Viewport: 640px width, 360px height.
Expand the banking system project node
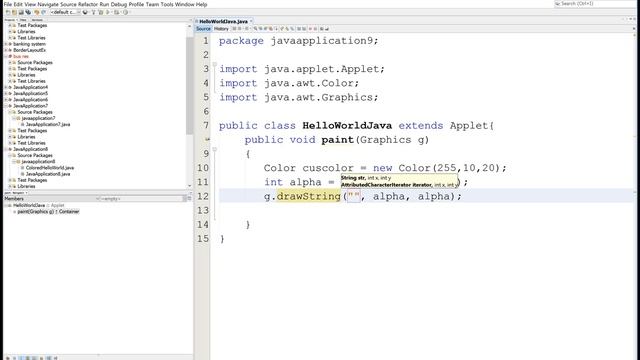[x=6, y=44]
